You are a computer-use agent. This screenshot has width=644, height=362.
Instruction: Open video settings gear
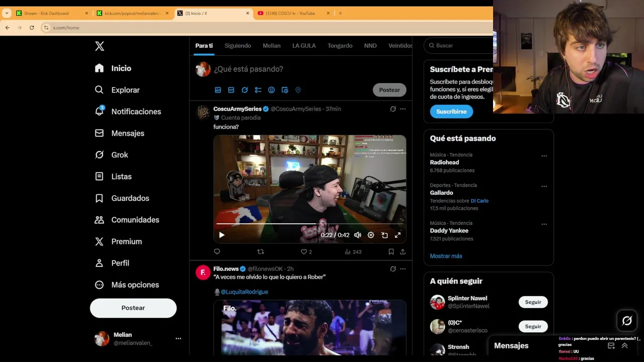[371, 235]
